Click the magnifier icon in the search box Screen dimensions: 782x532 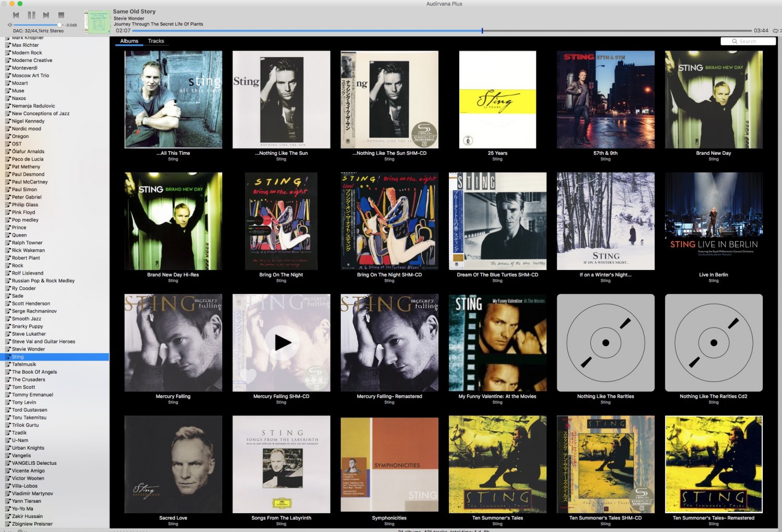click(x=735, y=41)
